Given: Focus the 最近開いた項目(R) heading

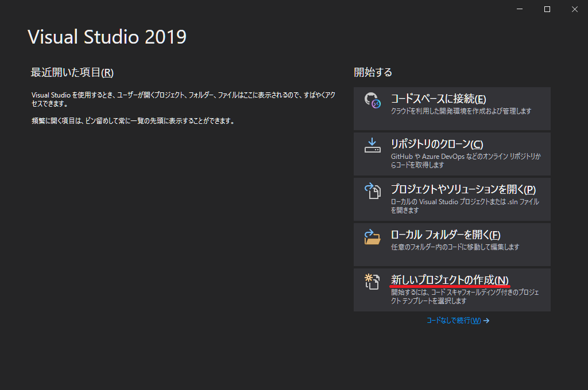Looking at the screenshot, I should pyautogui.click(x=72, y=73).
